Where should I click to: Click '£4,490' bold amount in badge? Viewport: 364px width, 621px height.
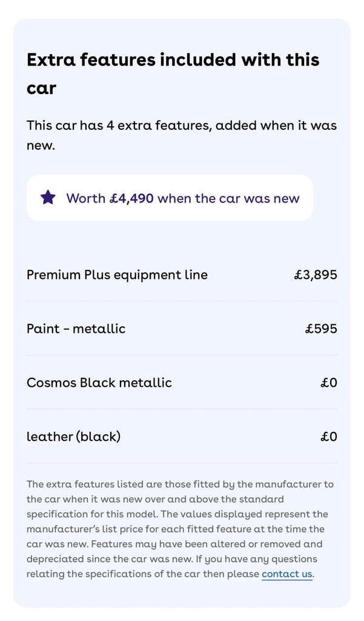pos(131,198)
